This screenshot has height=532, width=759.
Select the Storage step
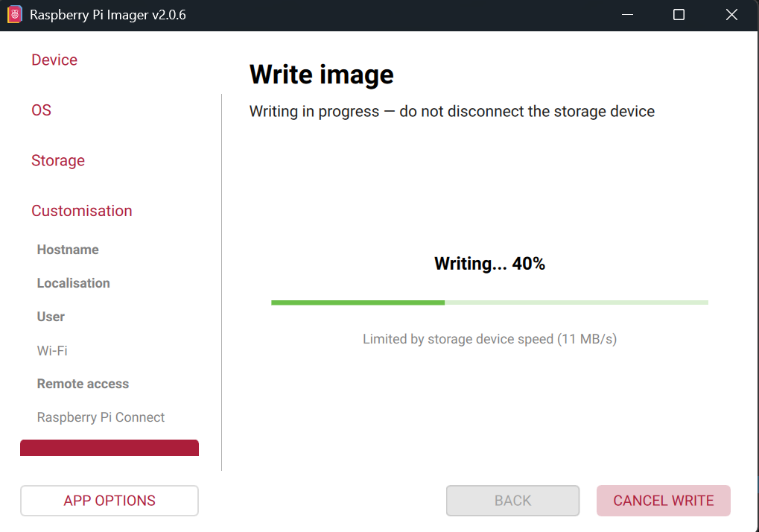tap(58, 161)
